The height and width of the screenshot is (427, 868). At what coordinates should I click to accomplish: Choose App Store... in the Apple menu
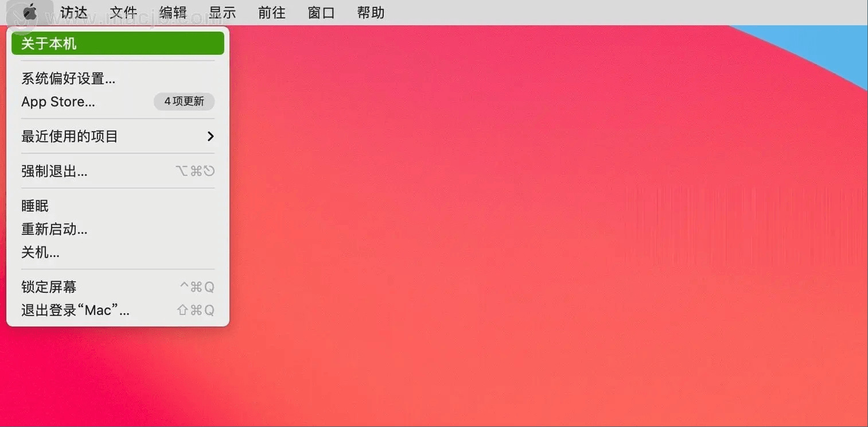pos(58,102)
